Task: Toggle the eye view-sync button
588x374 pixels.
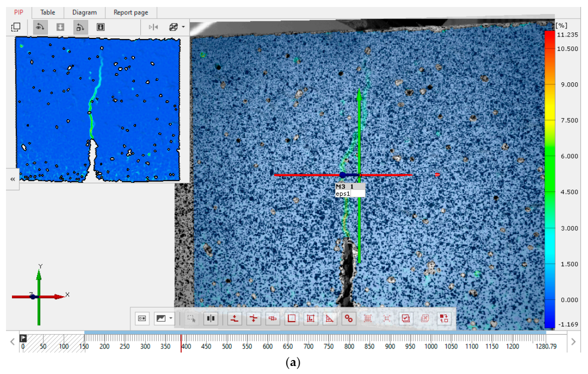Action: [x=41, y=27]
